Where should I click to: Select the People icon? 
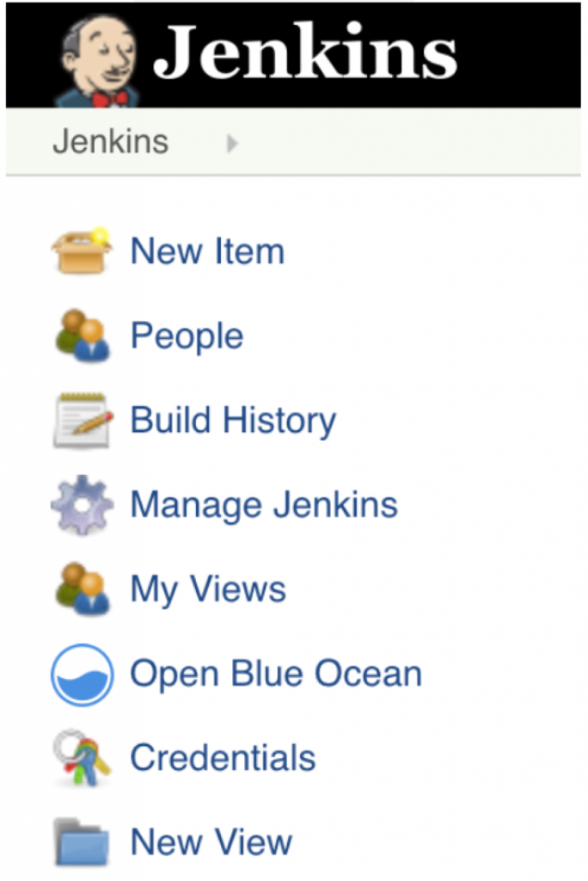[x=83, y=335]
